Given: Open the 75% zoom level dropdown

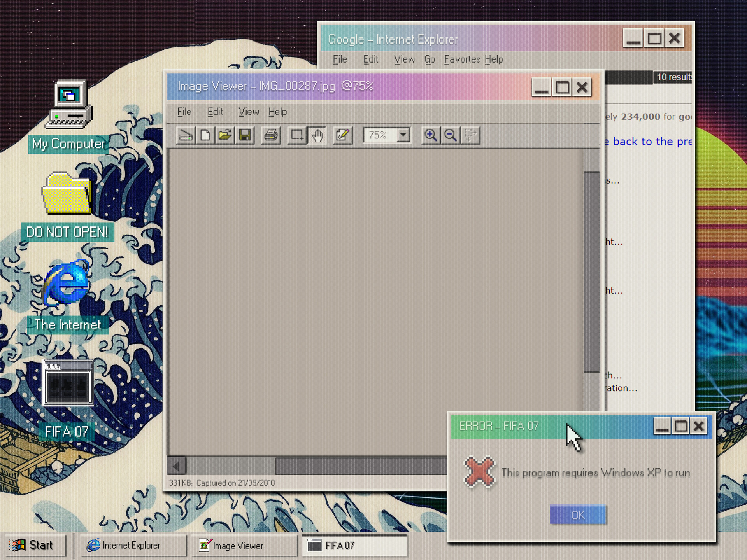Looking at the screenshot, I should (x=403, y=135).
